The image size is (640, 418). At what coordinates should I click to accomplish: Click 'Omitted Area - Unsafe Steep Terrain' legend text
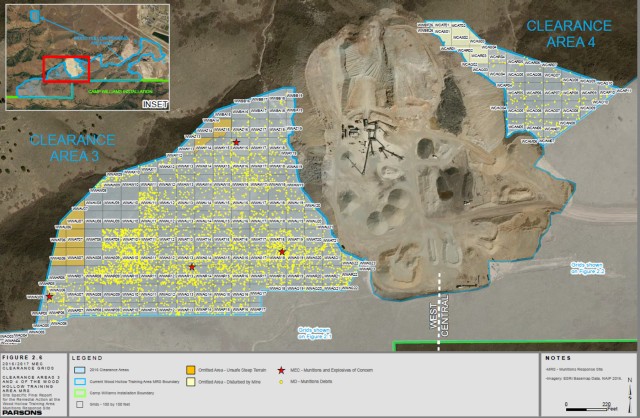click(x=232, y=370)
